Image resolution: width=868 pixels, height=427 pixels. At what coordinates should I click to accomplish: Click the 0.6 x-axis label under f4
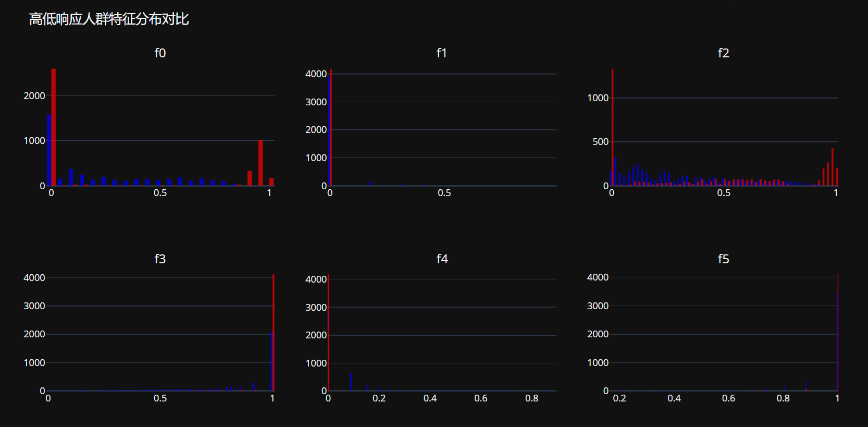click(x=480, y=398)
